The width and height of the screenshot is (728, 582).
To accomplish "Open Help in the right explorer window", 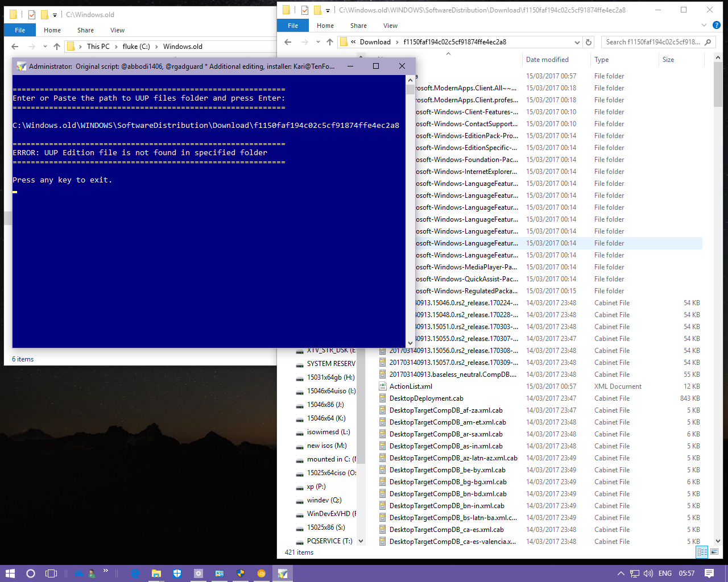I will (717, 25).
